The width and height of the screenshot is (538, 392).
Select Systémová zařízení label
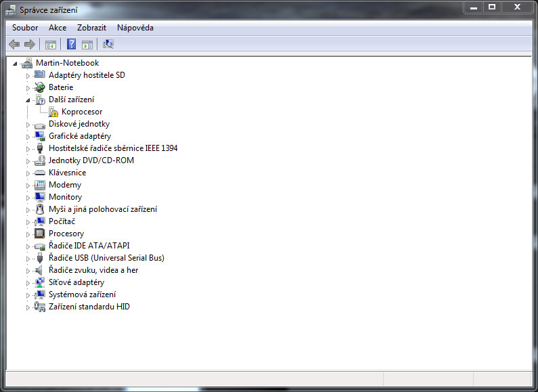(x=83, y=295)
